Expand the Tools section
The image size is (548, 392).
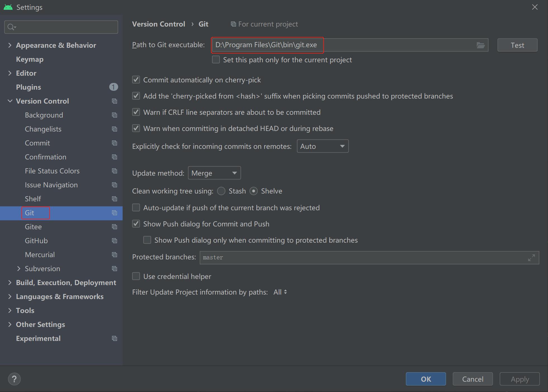(10, 310)
